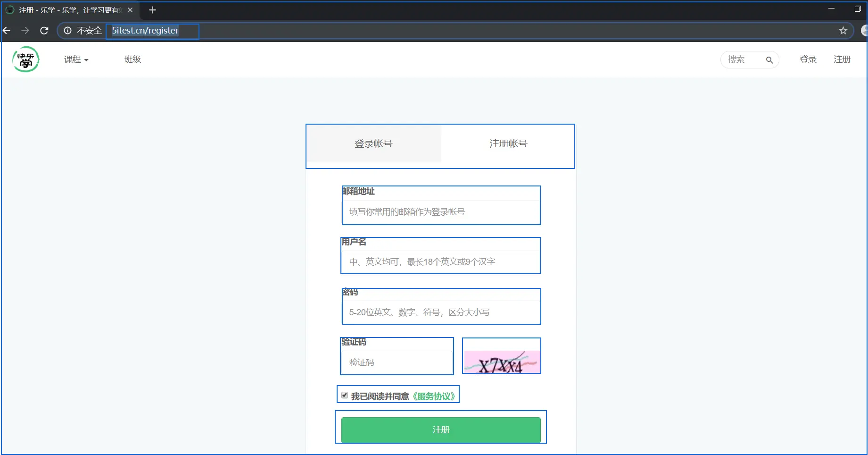The image size is (868, 455).
Task: Open a new browser tab
Action: tap(152, 9)
